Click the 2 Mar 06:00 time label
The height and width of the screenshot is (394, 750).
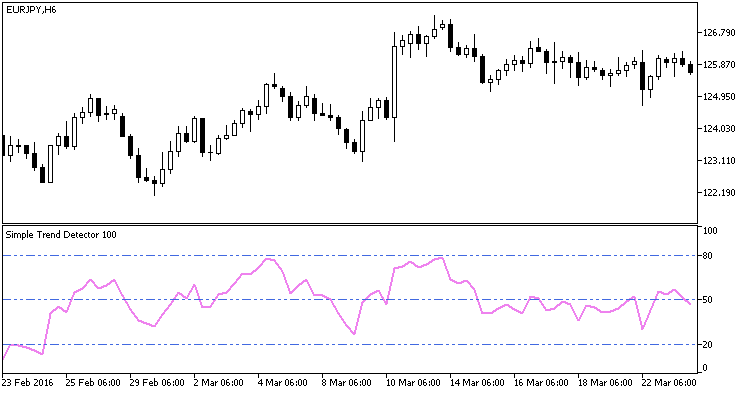tap(219, 383)
